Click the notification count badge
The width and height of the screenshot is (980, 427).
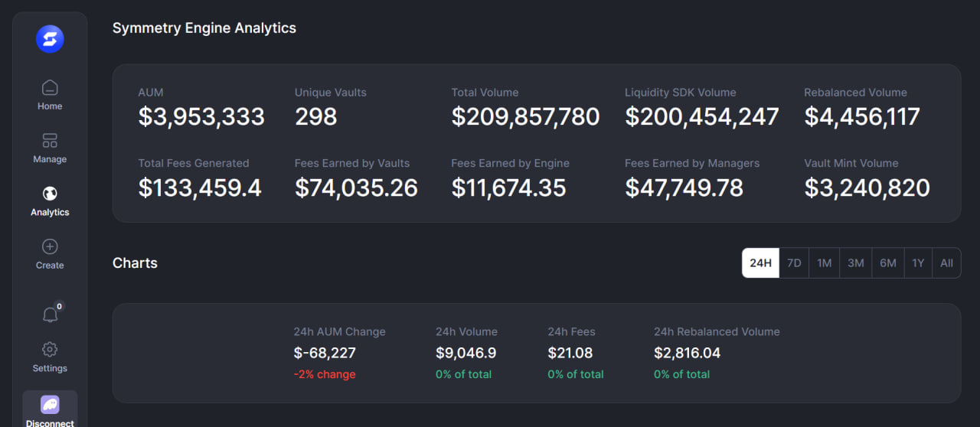(59, 306)
